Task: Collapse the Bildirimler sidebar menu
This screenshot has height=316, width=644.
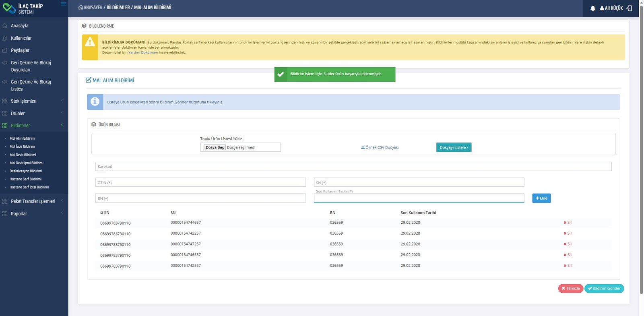Action: (x=34, y=126)
